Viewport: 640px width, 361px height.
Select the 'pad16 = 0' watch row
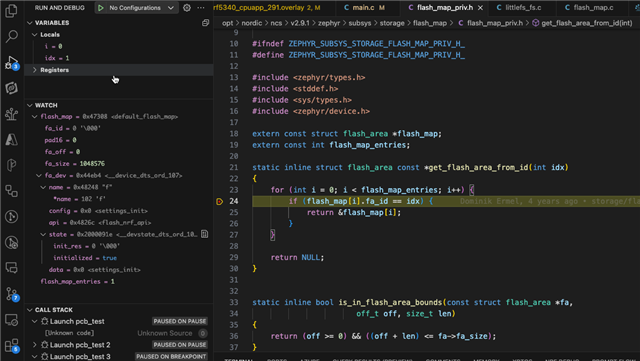(x=119, y=140)
